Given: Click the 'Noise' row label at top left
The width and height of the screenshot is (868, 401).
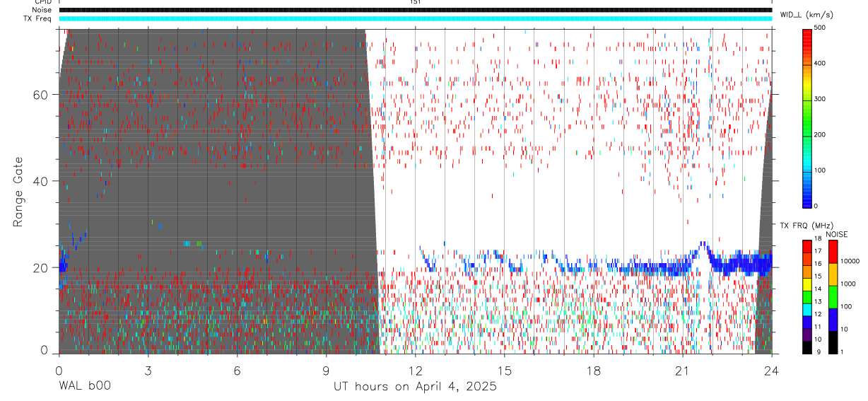Looking at the screenshot, I should (x=42, y=10).
